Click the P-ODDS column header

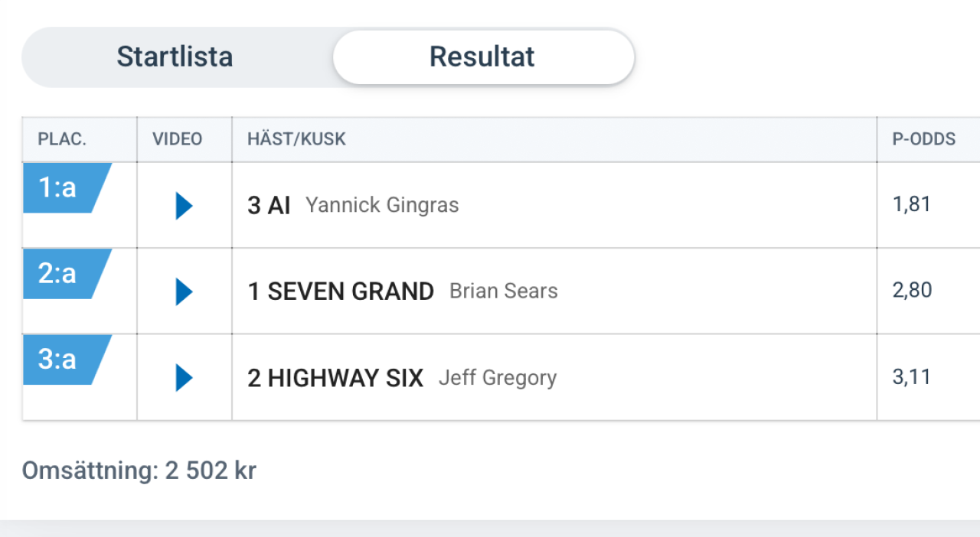point(924,139)
